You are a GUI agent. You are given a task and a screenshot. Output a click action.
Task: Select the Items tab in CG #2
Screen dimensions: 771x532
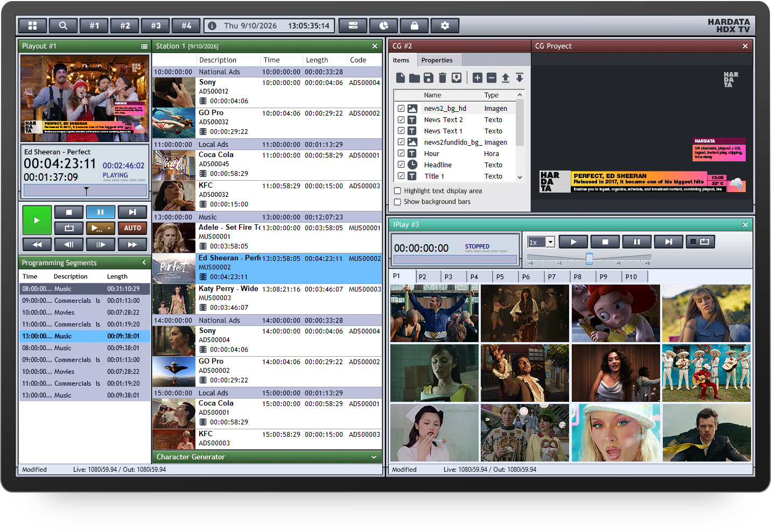(x=401, y=60)
